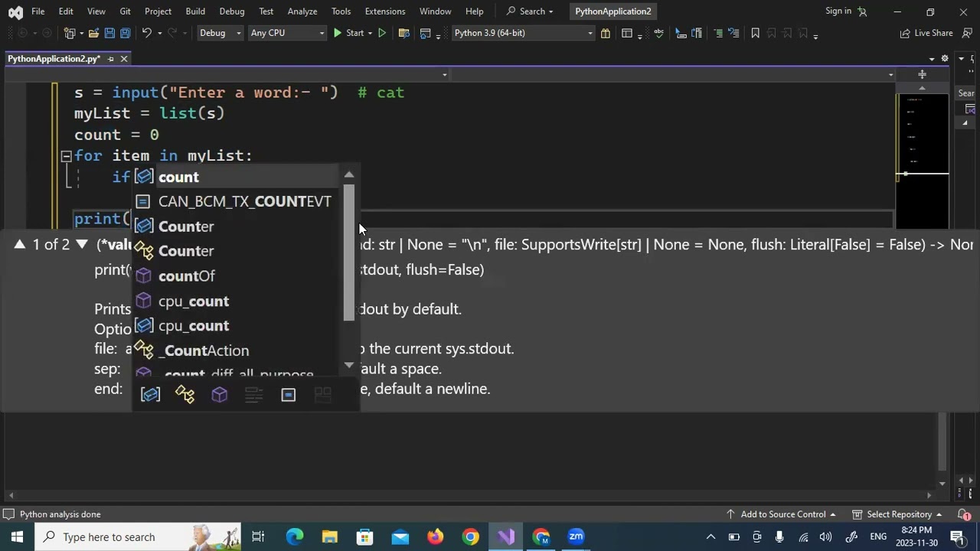Open the Analyze menu
The image size is (980, 551).
pyautogui.click(x=302, y=11)
